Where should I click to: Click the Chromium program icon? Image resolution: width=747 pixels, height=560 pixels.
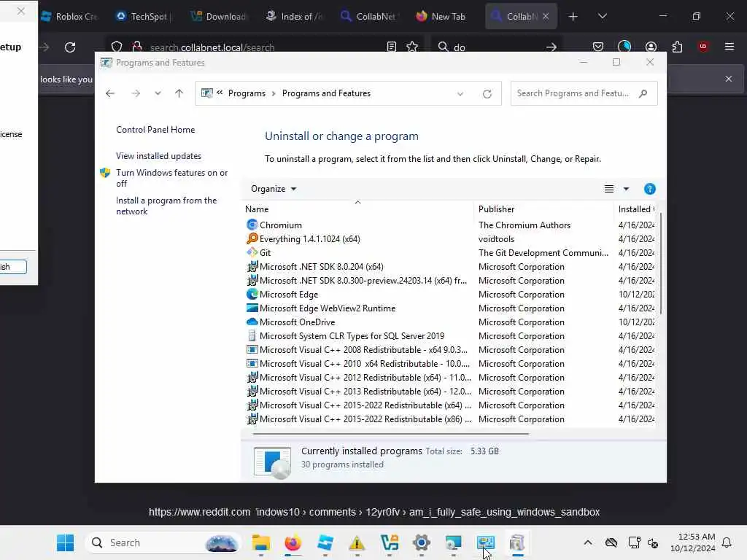pos(252,225)
